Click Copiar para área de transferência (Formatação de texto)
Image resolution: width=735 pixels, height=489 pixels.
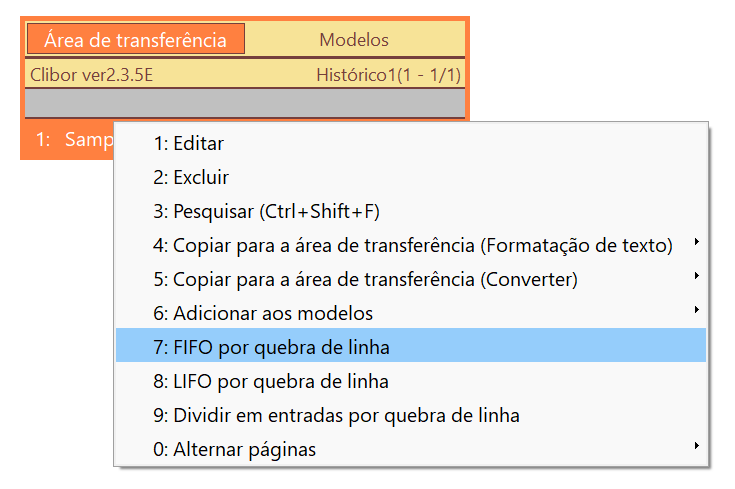point(411,246)
